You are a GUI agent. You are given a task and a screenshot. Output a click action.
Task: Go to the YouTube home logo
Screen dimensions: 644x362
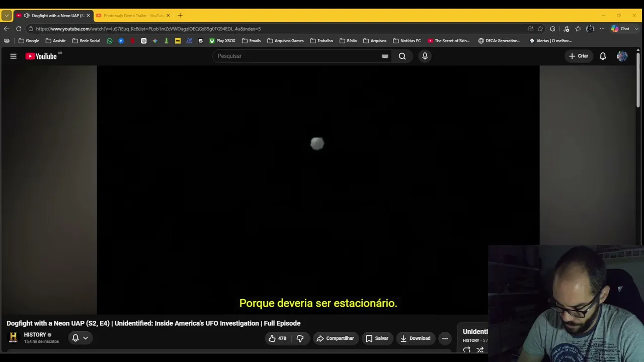click(41, 56)
